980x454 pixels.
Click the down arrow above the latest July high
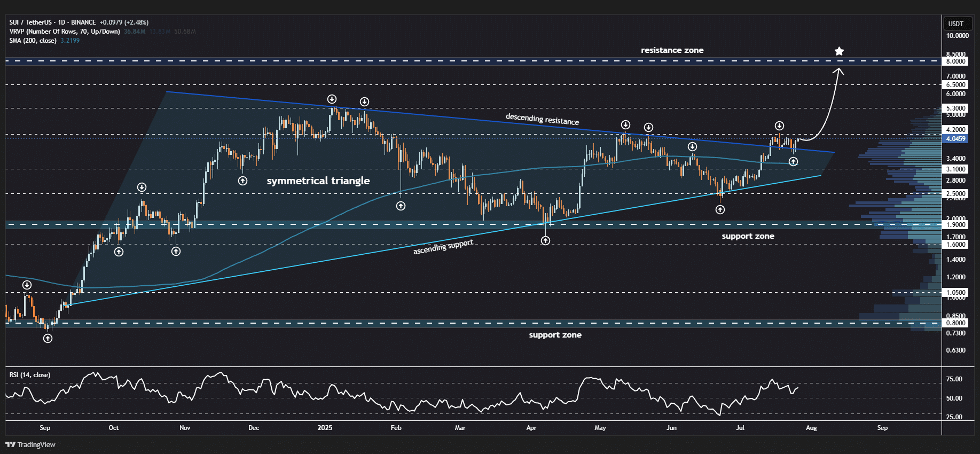pos(779,126)
